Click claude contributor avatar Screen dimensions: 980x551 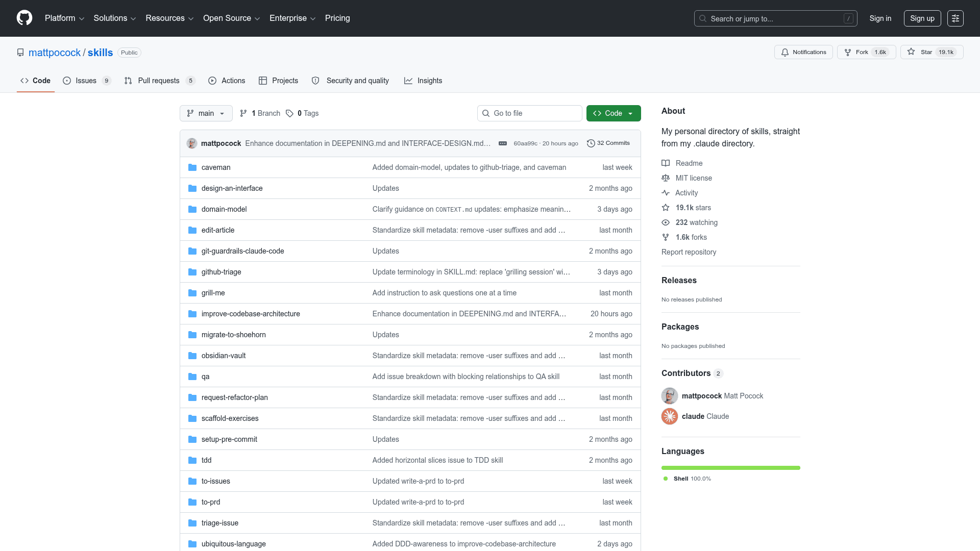[x=670, y=416]
